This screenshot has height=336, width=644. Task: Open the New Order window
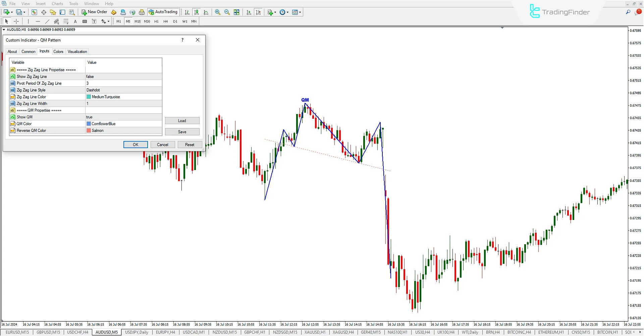pos(94,12)
